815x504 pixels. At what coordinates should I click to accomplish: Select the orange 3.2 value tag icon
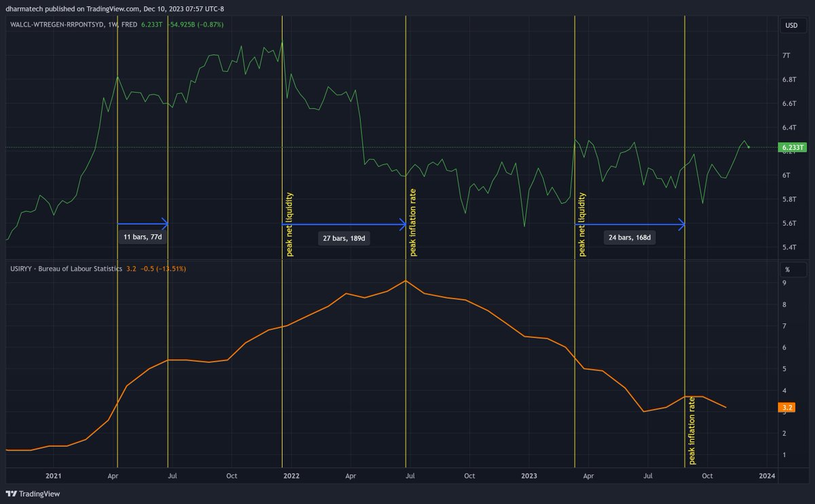pyautogui.click(x=787, y=407)
